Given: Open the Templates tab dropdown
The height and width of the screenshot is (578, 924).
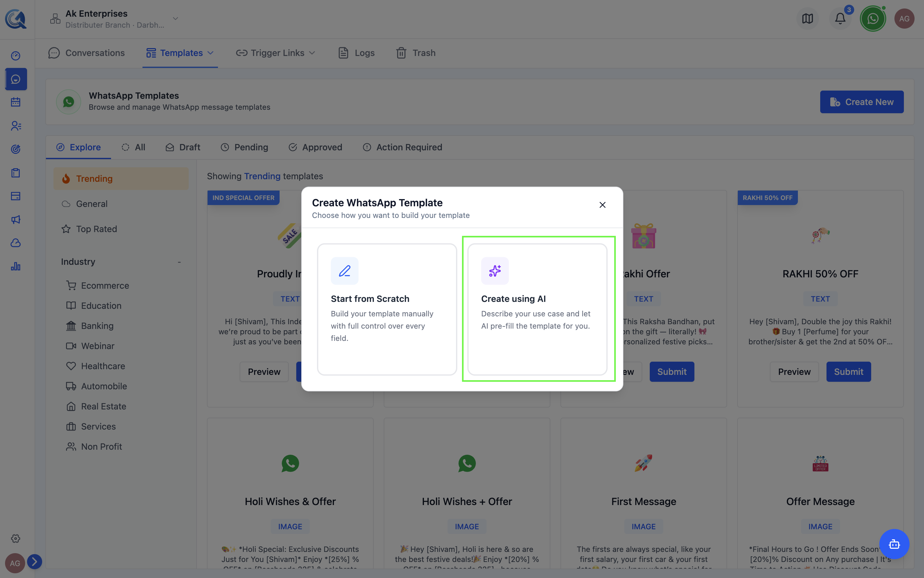Looking at the screenshot, I should pyautogui.click(x=180, y=53).
